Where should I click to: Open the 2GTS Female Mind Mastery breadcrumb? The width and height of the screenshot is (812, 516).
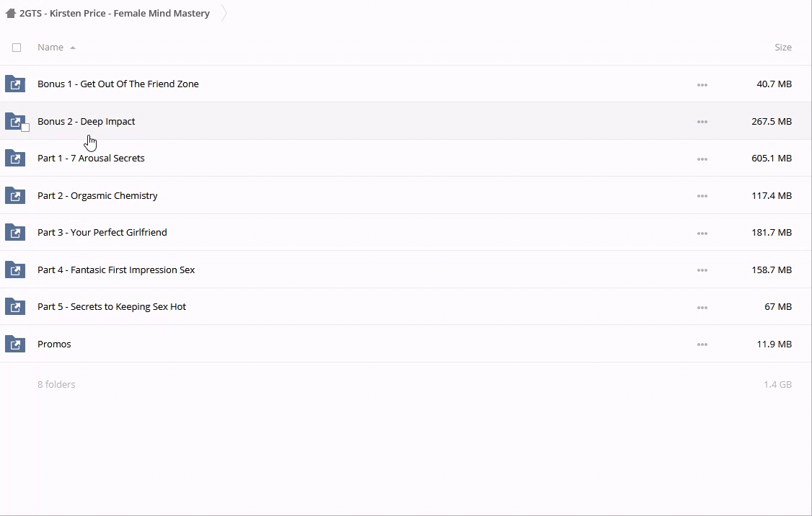[115, 13]
